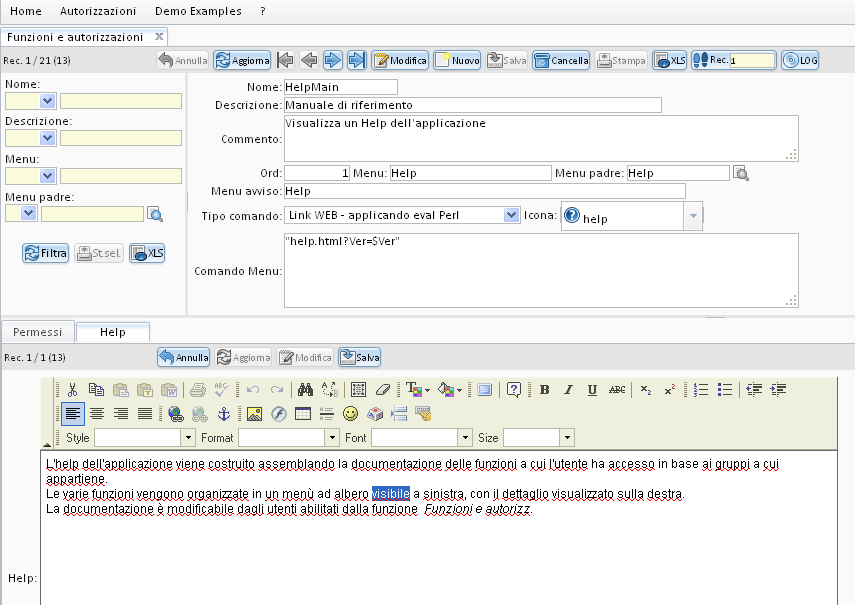Toggle right align in the editor
The width and height of the screenshot is (855, 605).
click(x=121, y=414)
